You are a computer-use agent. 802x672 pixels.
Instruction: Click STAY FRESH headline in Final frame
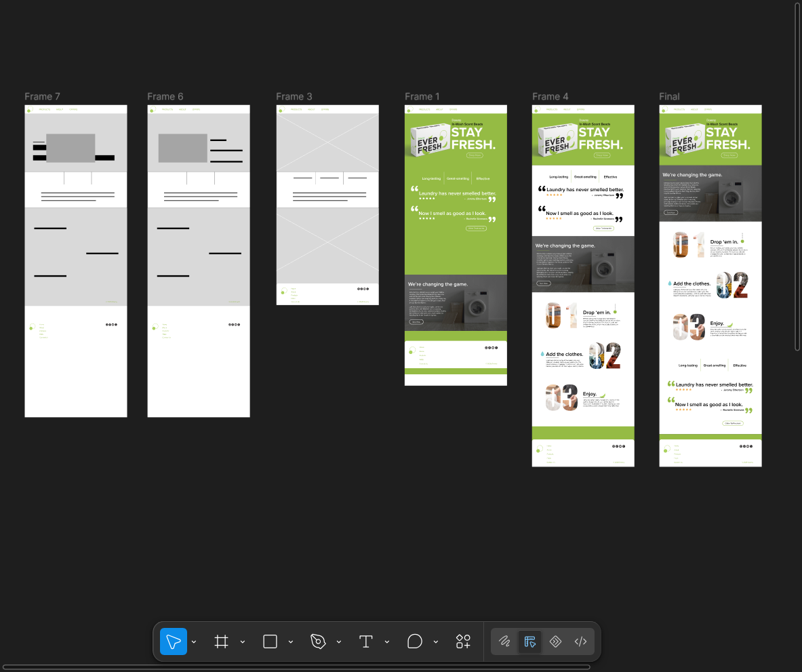728,138
